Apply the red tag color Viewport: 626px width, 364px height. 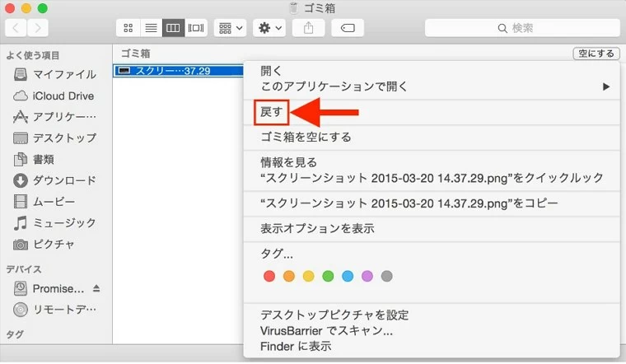point(269,276)
